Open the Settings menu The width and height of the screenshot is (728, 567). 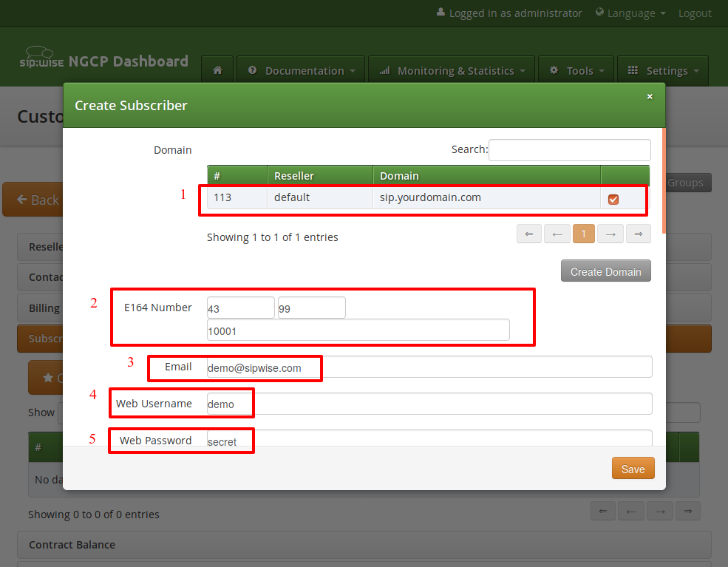(x=662, y=71)
